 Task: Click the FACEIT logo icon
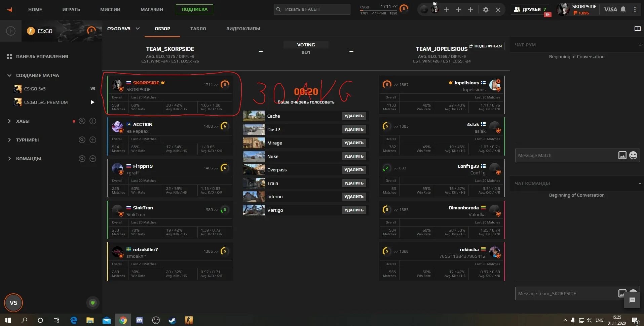[x=10, y=9]
